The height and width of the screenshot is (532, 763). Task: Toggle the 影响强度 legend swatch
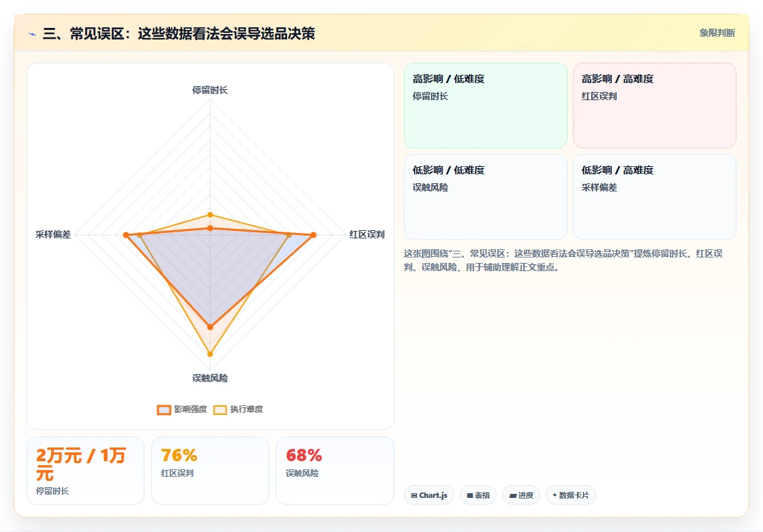coord(164,410)
